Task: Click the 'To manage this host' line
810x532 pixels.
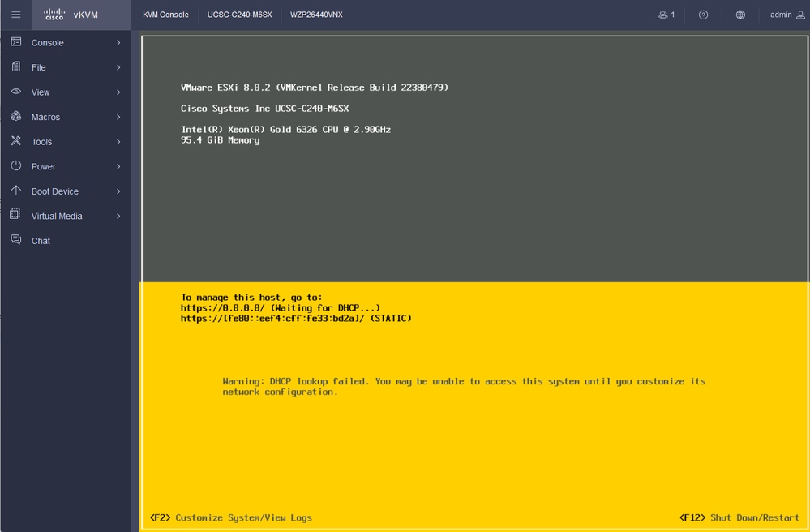Action: [x=251, y=298]
